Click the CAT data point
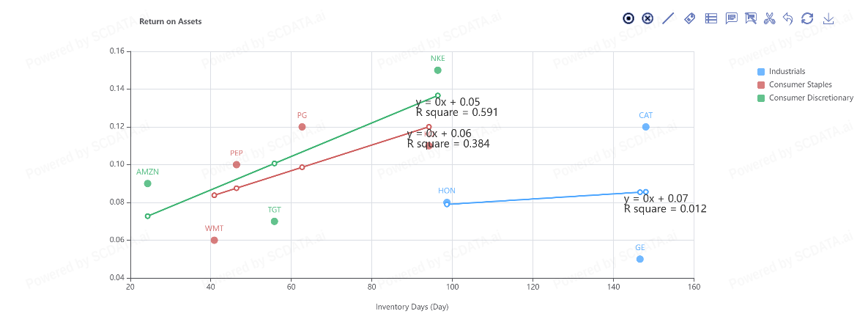This screenshot has width=868, height=322. (645, 127)
